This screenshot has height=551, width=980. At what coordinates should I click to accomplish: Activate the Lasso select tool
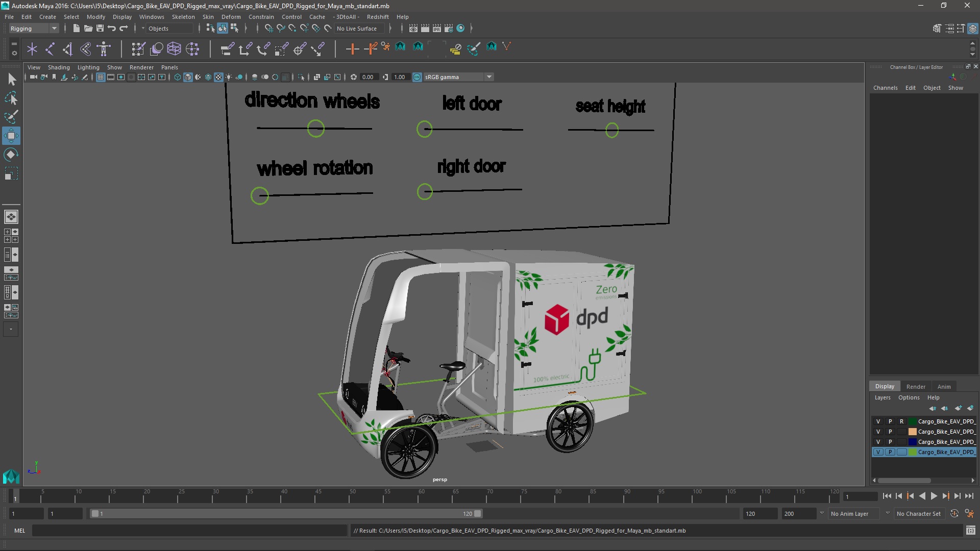[x=11, y=98]
